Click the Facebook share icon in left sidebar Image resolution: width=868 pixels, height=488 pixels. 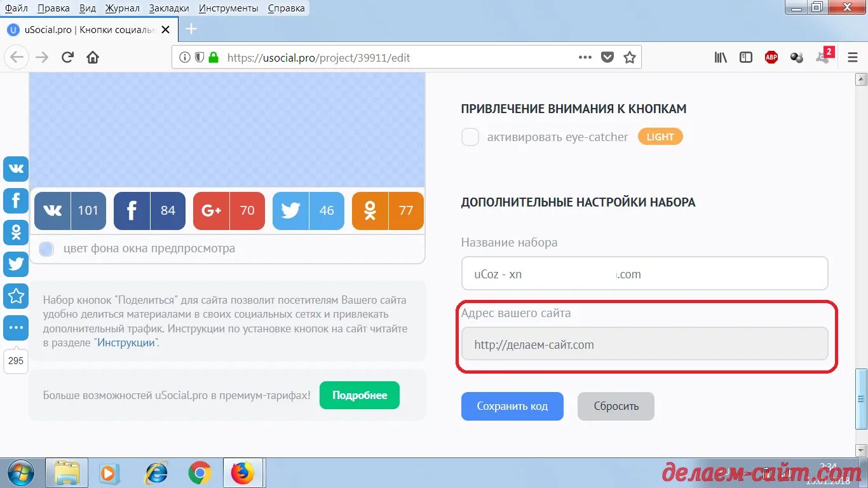16,201
